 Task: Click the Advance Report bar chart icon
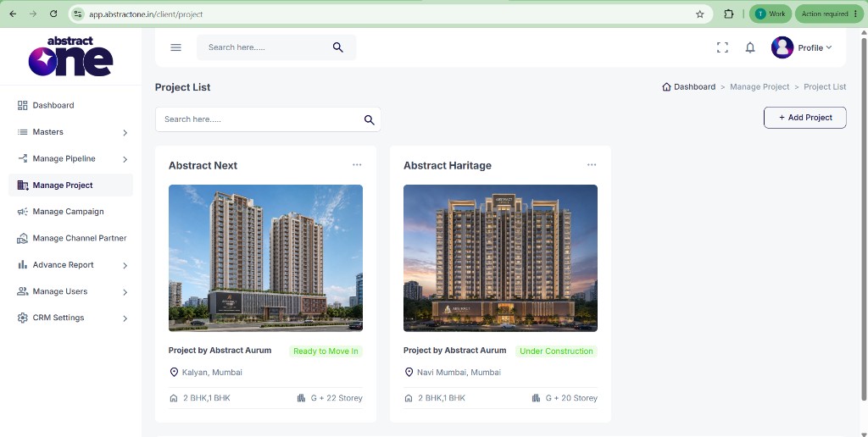[22, 264]
